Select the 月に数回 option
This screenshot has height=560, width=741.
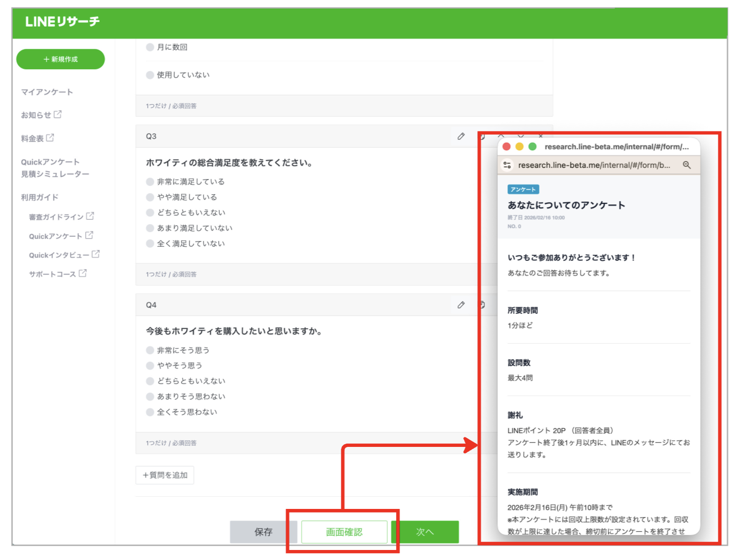pos(150,47)
